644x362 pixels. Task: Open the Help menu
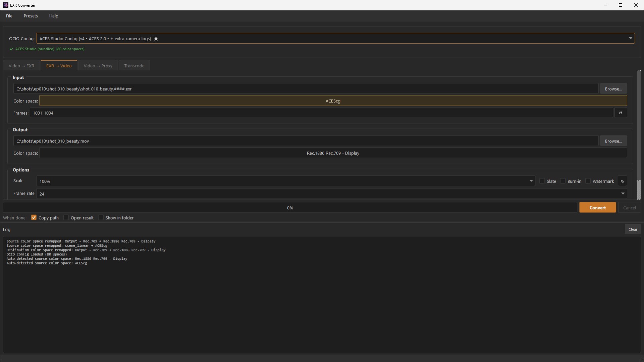click(54, 16)
